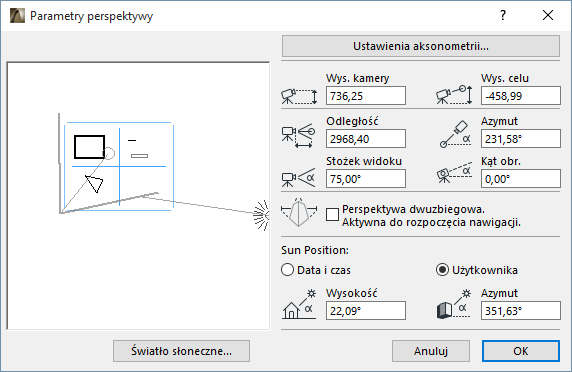This screenshot has width=572, height=372.
Task: Focus the sun Wysokość field 22,09°
Action: 366,311
